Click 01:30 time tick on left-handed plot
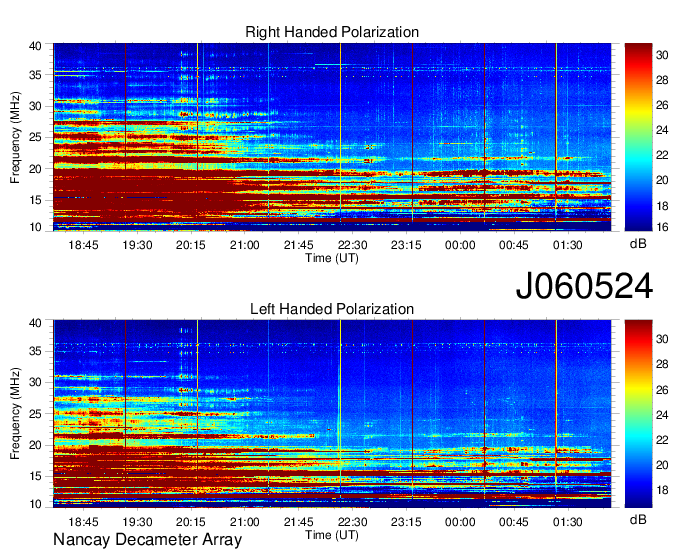This screenshot has height=552, width=680. click(x=568, y=522)
